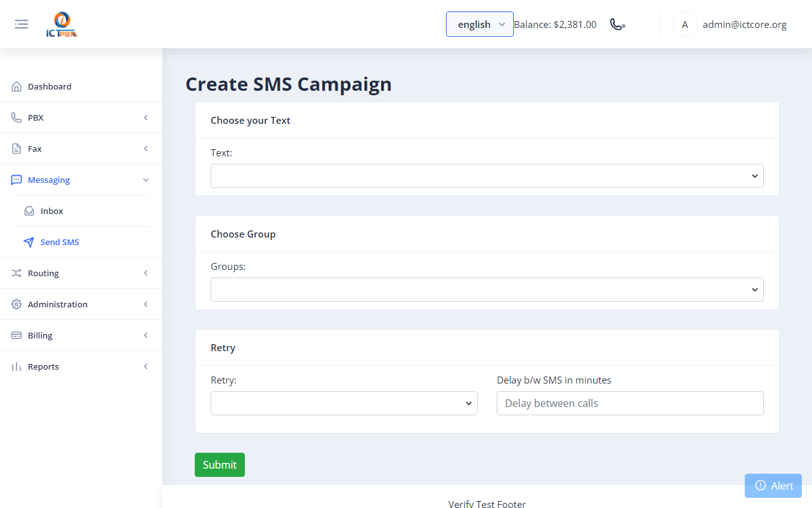Select Send SMS under Messaging
The width and height of the screenshot is (812, 508).
tap(81, 242)
